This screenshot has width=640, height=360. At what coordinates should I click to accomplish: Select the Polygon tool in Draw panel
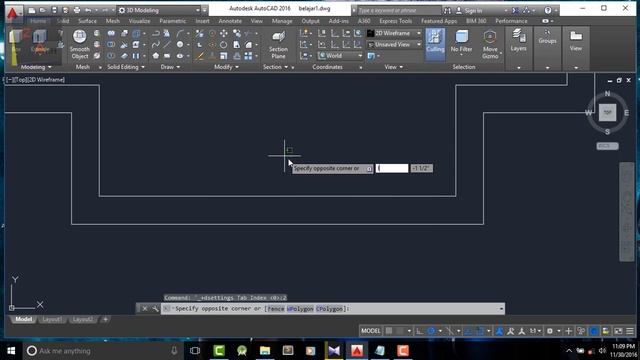coord(156,56)
